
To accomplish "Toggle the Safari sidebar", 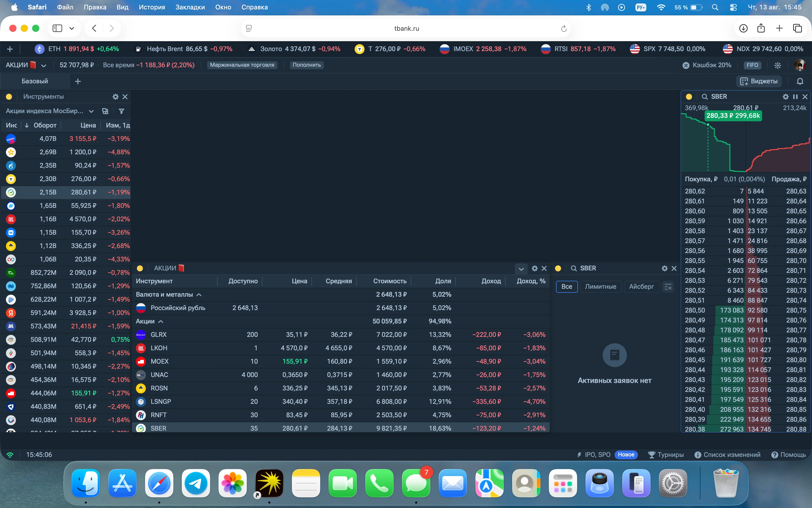I will (x=58, y=29).
